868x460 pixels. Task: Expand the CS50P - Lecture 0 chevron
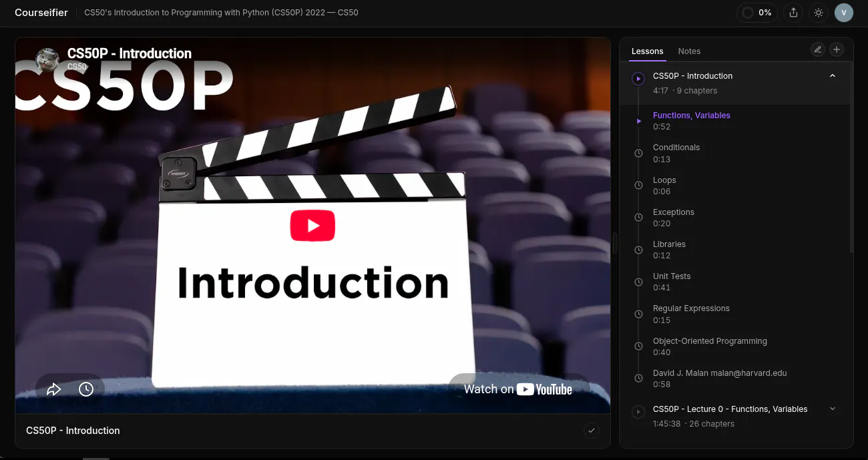pos(833,409)
